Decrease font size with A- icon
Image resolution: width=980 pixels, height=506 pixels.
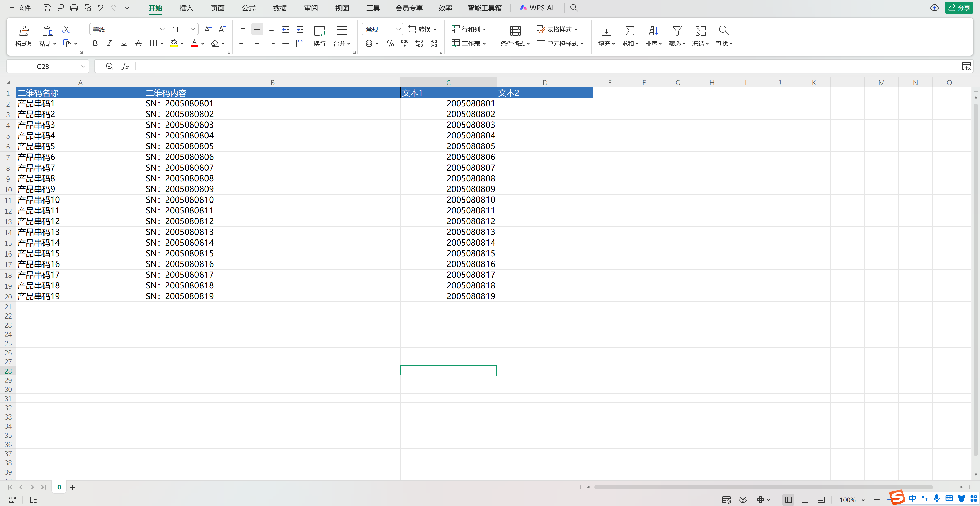click(x=222, y=29)
